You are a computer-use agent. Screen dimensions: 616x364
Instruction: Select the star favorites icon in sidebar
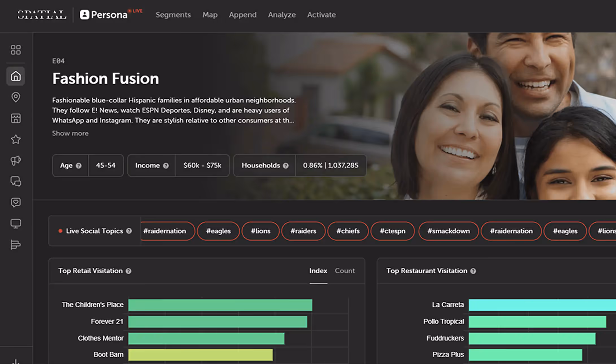[16, 139]
